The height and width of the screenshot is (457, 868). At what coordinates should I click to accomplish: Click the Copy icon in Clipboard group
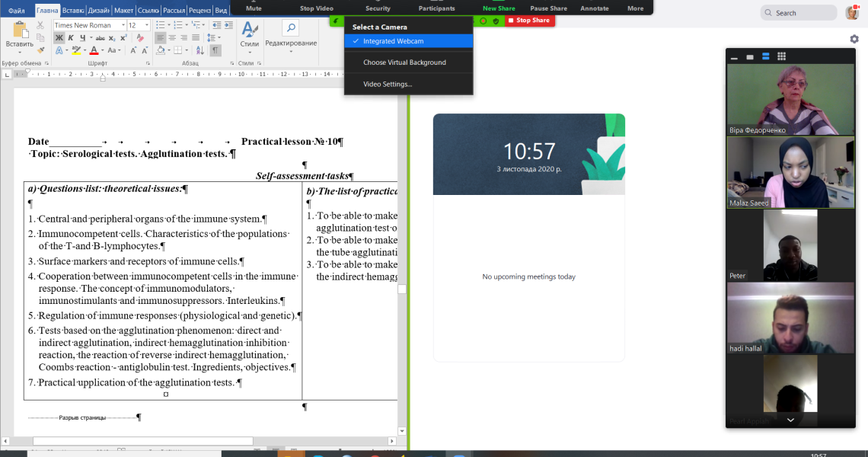40,37
